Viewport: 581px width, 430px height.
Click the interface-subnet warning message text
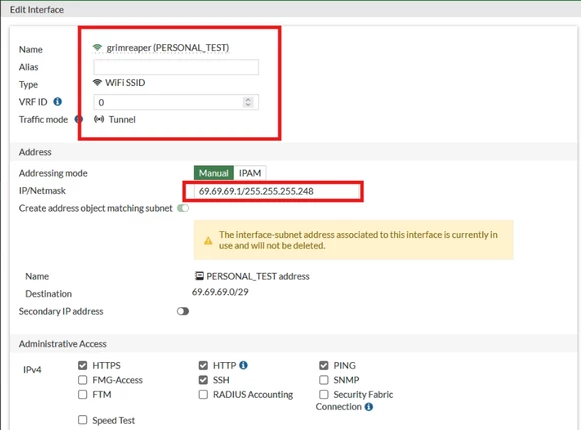(358, 240)
